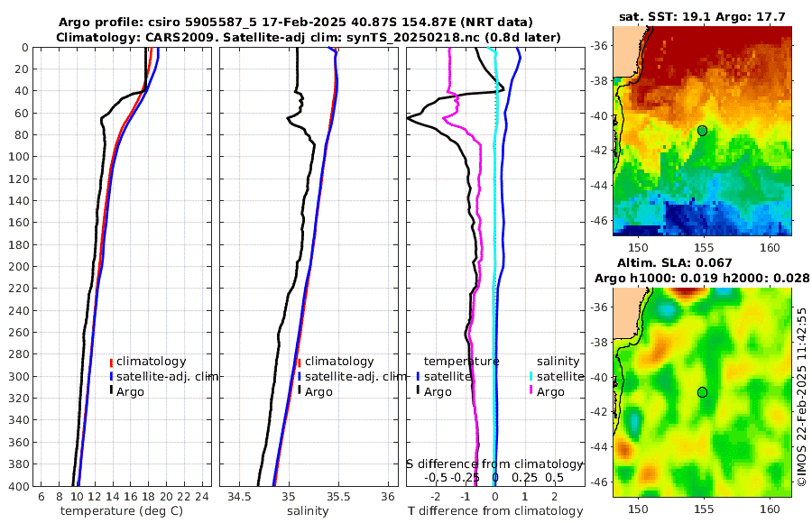
Task: Click 'climatology' legend entry in salinity panel
Action: (339, 362)
